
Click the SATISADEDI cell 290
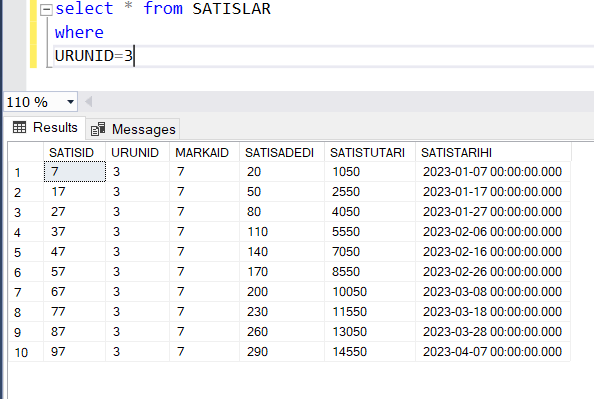click(x=282, y=352)
